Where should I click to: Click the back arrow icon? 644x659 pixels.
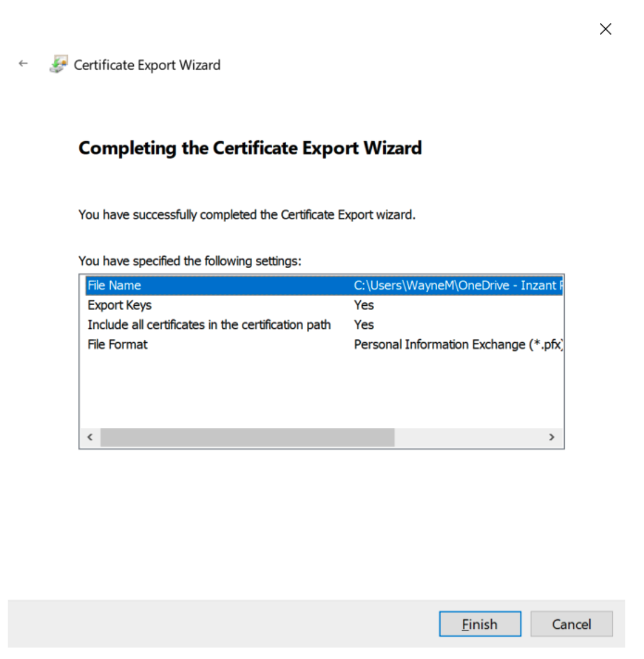click(23, 64)
